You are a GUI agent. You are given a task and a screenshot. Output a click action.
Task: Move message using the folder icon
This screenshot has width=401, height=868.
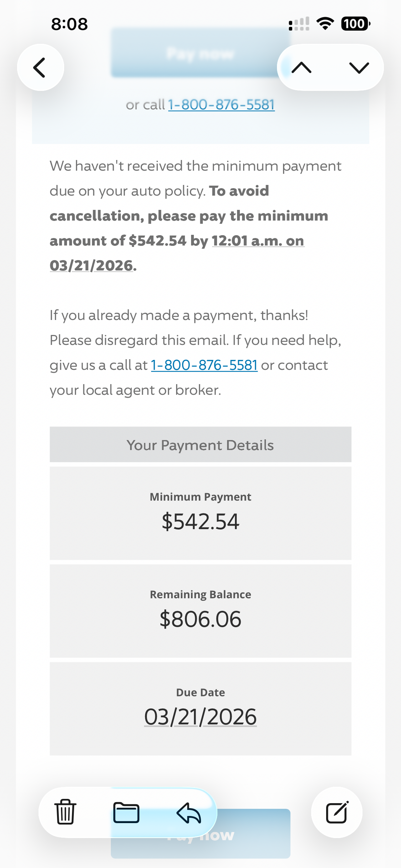click(126, 812)
